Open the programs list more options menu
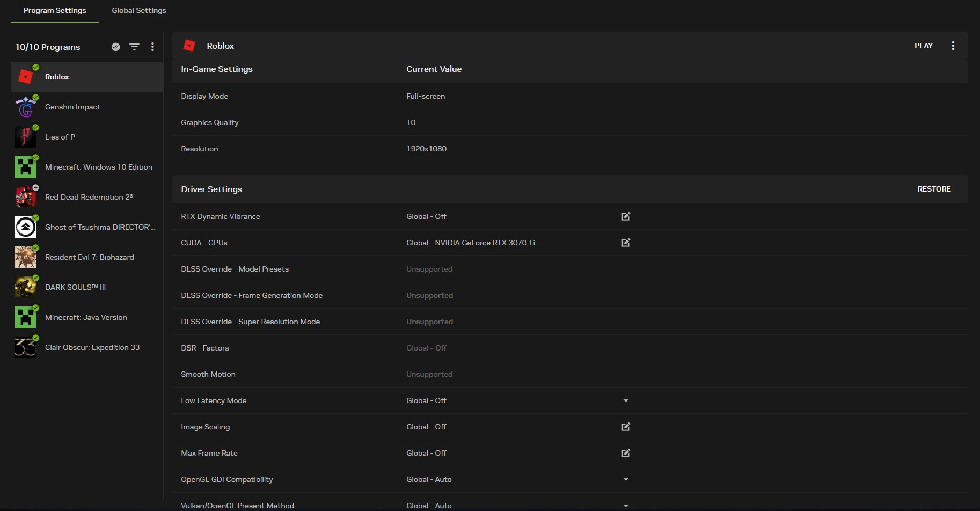The height and width of the screenshot is (511, 980). click(x=152, y=47)
